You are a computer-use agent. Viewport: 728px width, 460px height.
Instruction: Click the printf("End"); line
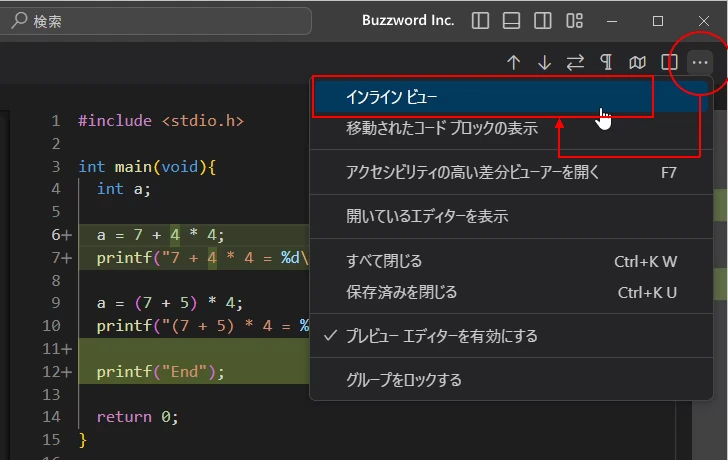161,372
